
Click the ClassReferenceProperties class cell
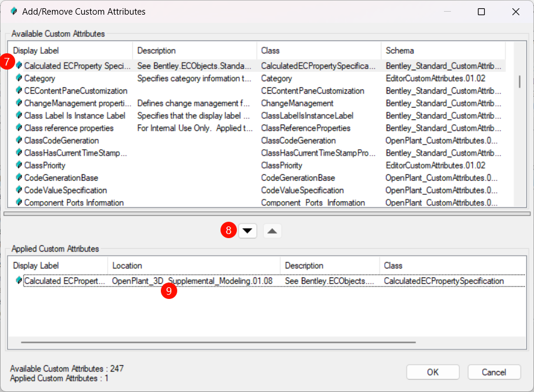coord(305,128)
